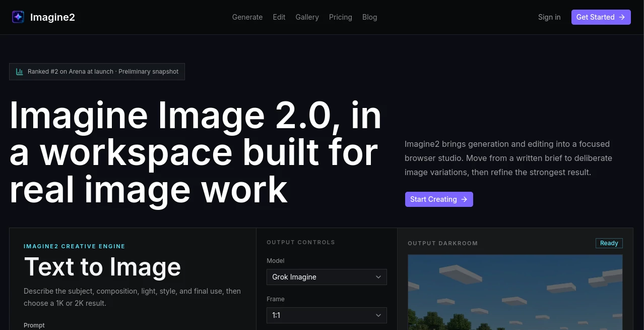Open the Generate nav item
644x330 pixels.
(x=247, y=17)
